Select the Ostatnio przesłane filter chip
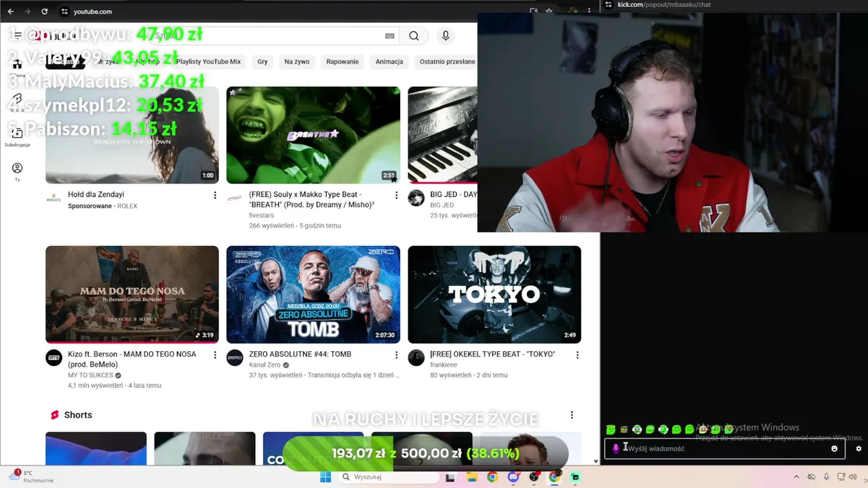 pos(447,62)
